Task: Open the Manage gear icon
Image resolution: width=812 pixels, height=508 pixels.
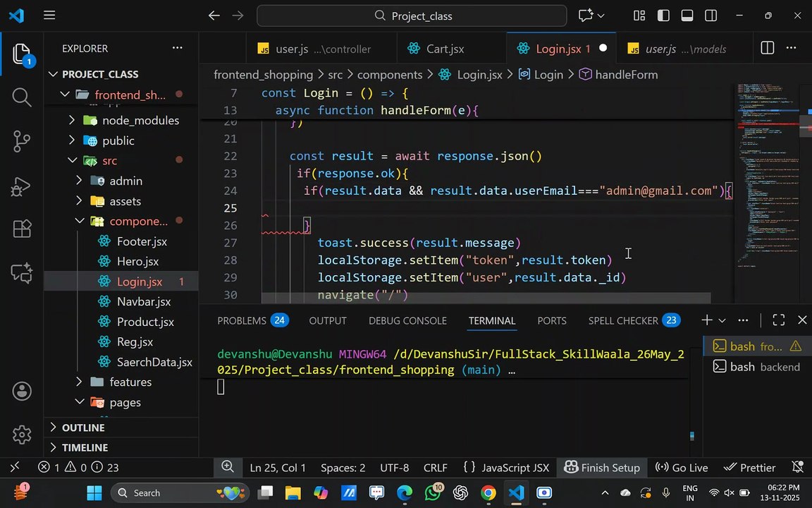Action: (x=22, y=435)
